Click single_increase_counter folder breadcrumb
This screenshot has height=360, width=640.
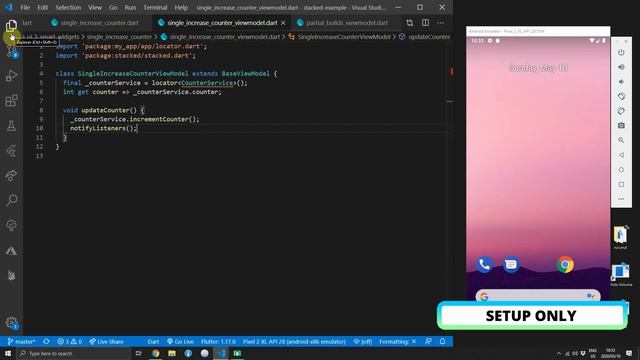[x=119, y=37]
